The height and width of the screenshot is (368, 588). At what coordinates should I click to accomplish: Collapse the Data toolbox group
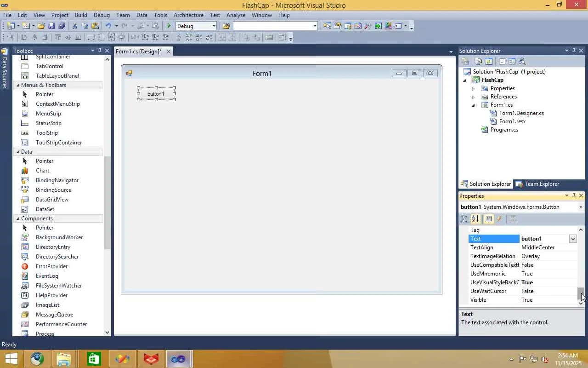tap(18, 152)
